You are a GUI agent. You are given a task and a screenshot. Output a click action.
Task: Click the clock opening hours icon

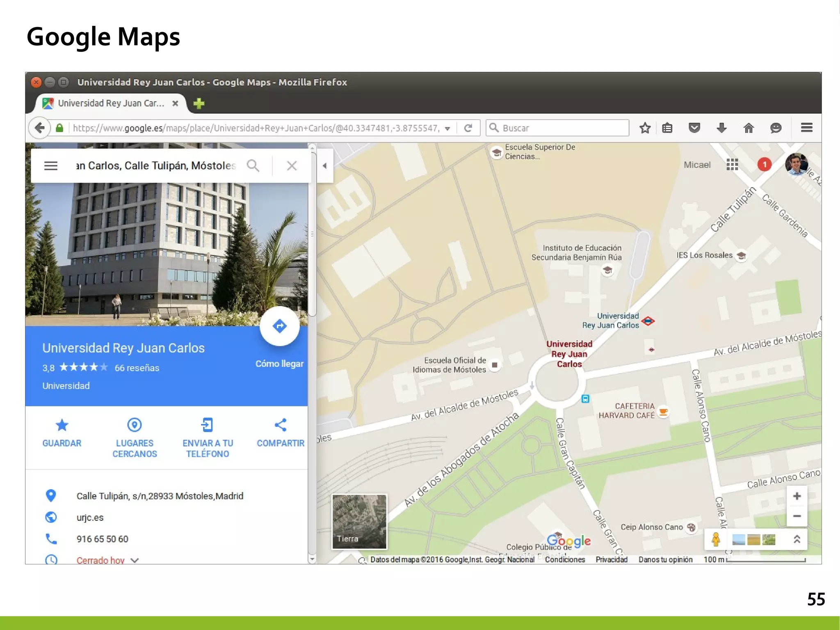51,559
